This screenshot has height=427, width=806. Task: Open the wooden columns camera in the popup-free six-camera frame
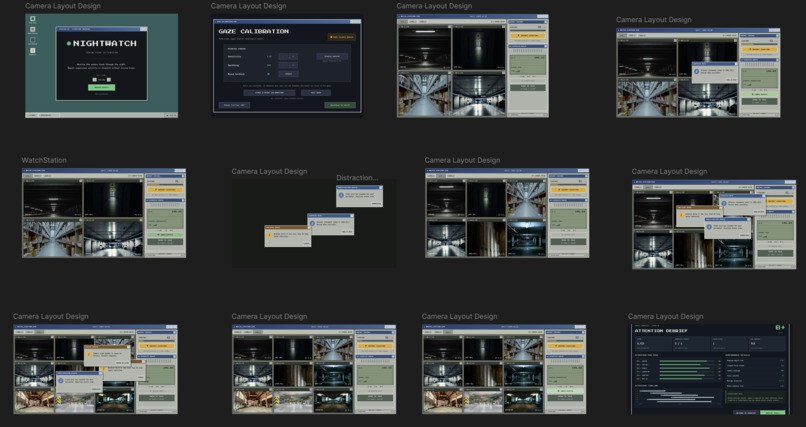[486, 239]
